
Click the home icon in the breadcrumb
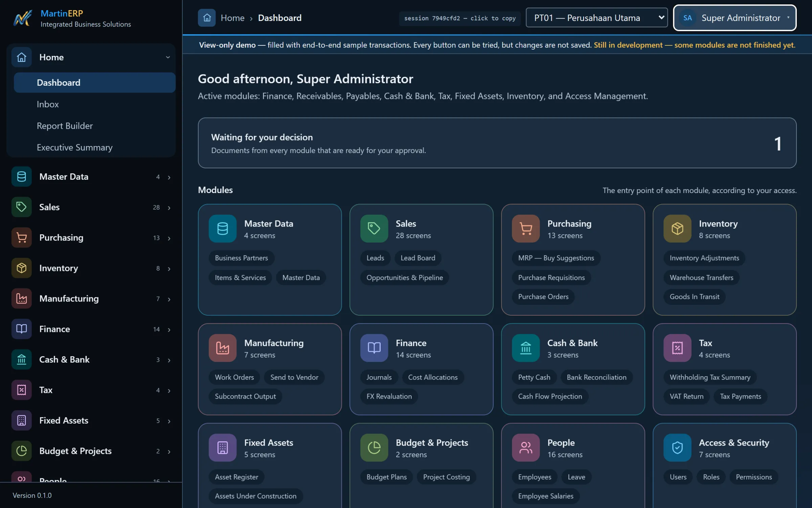coord(207,18)
